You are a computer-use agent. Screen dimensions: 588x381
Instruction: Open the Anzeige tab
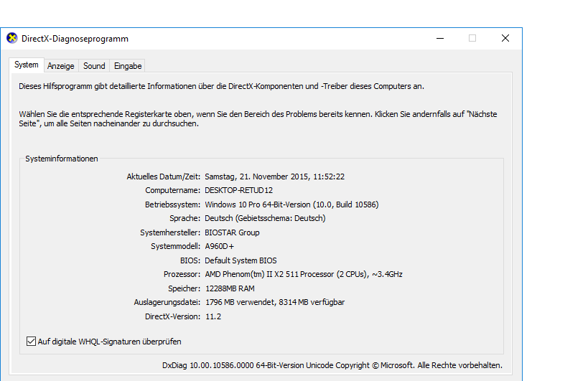tap(61, 66)
